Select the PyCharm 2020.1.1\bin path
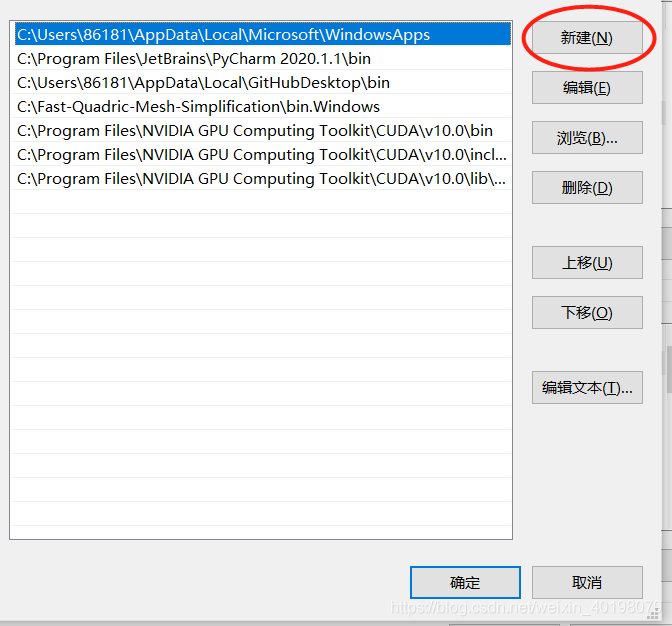 point(261,58)
